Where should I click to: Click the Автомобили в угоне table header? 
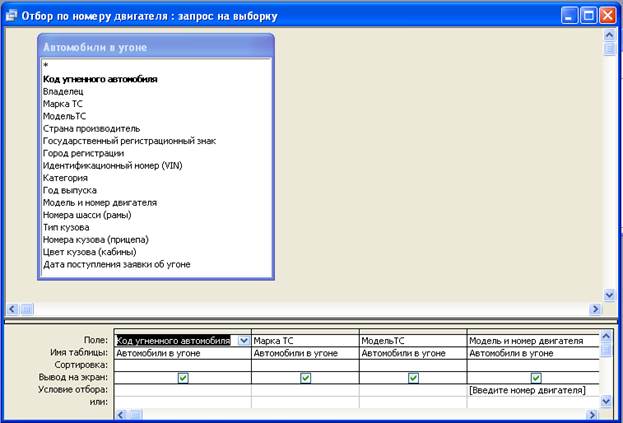tap(155, 46)
